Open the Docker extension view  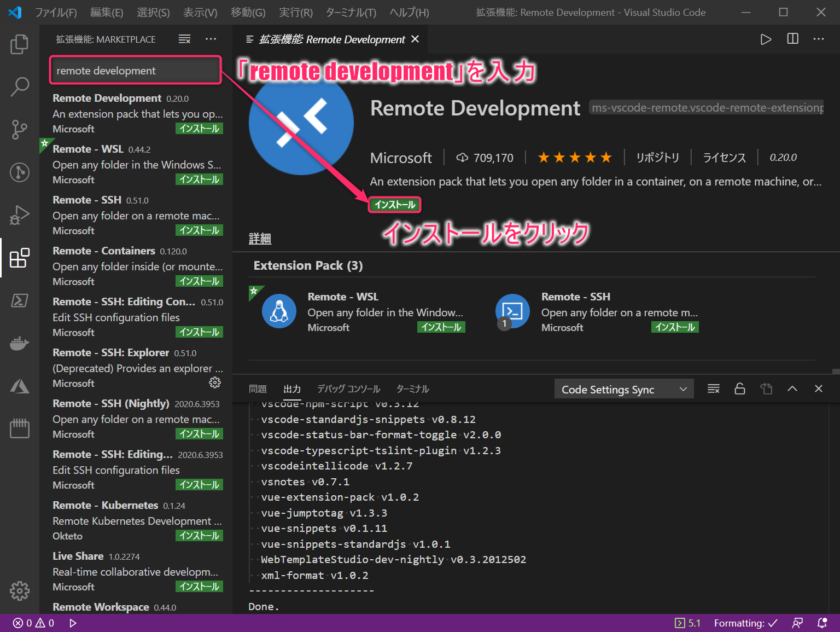(x=20, y=343)
